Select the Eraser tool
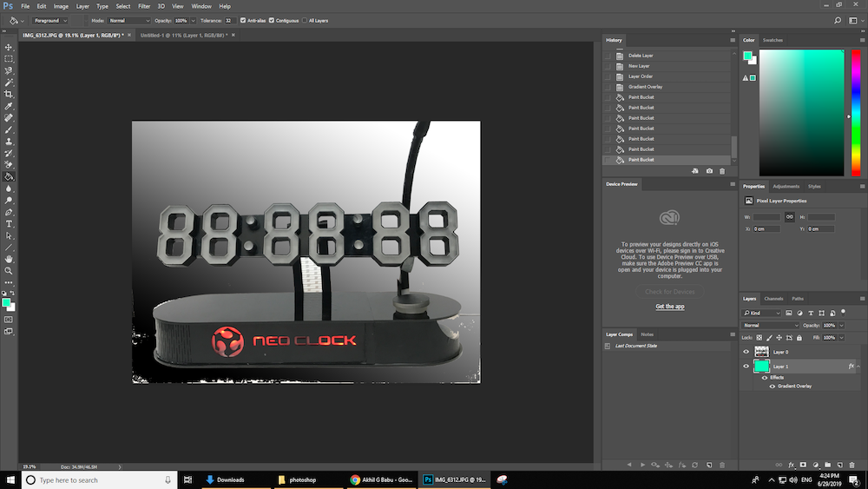 [9, 165]
